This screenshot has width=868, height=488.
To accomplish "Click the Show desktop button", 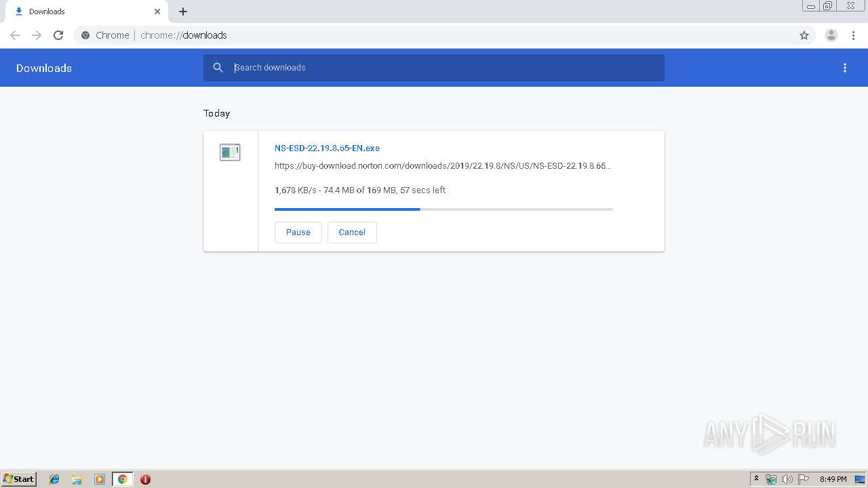I will 860,479.
